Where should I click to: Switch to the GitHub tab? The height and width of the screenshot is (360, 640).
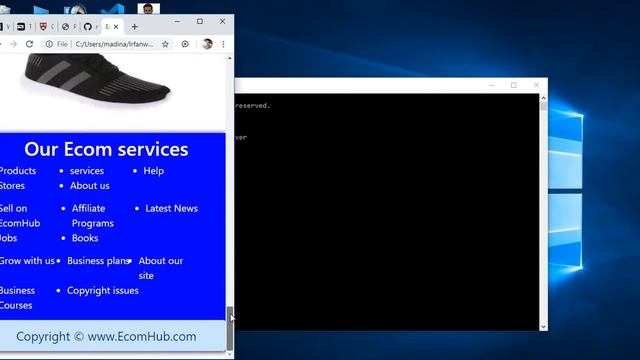click(x=88, y=27)
